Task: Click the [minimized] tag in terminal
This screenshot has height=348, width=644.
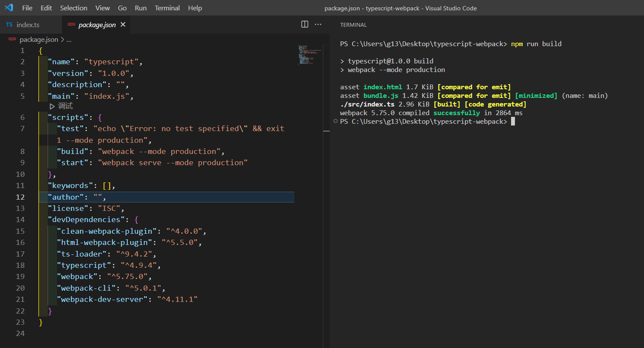Action: 536,96
